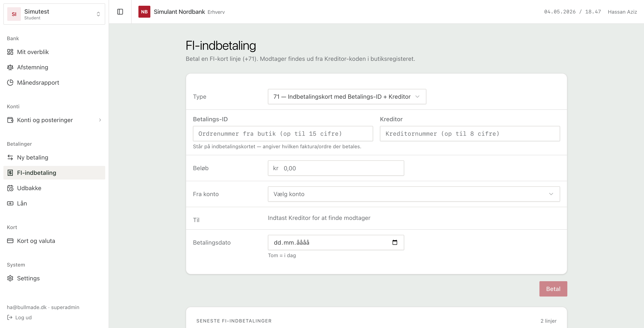
Task: Click the NB Nordbank logo
Action: coord(144,12)
